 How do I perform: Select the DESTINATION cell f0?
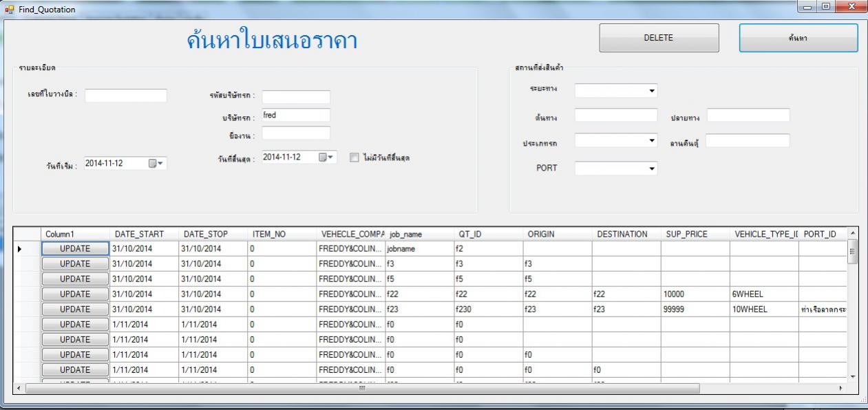626,369
